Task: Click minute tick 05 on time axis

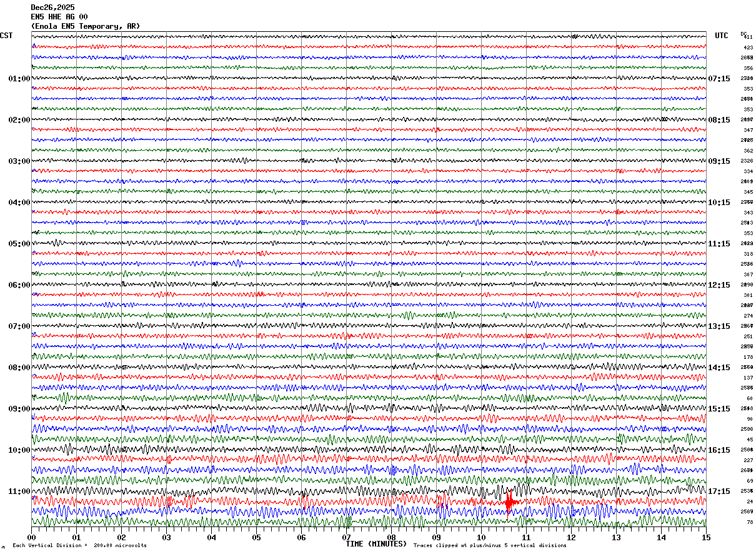Action: 256,537
